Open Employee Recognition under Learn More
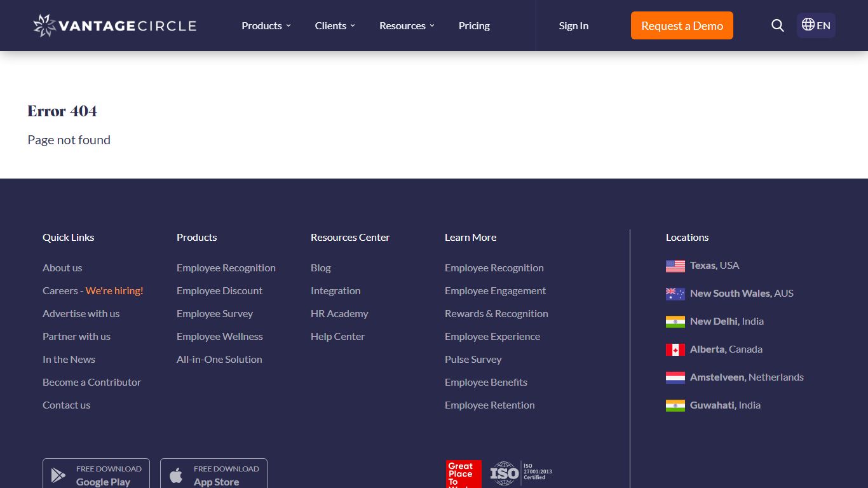 pyautogui.click(x=494, y=268)
